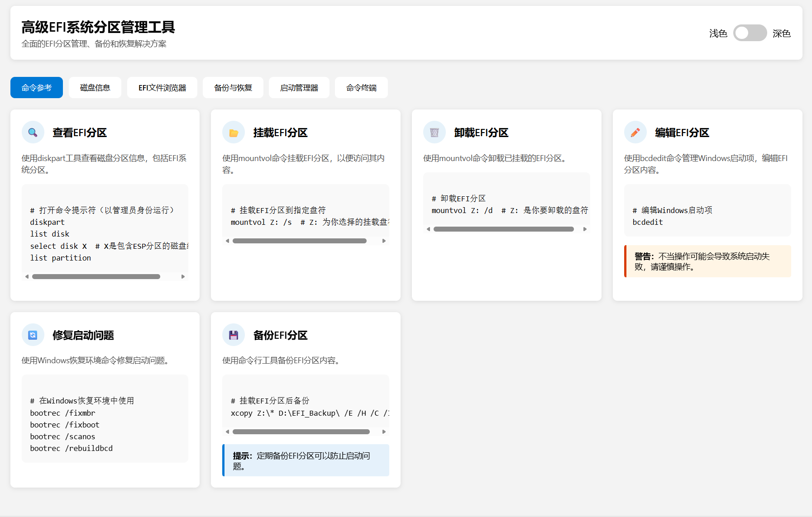Click the folder icon for 挂载EFI分区

[234, 133]
